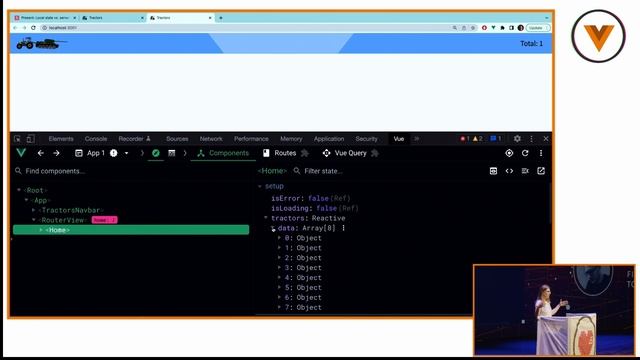Click inspect DOM icon in state panel

pyautogui.click(x=525, y=171)
